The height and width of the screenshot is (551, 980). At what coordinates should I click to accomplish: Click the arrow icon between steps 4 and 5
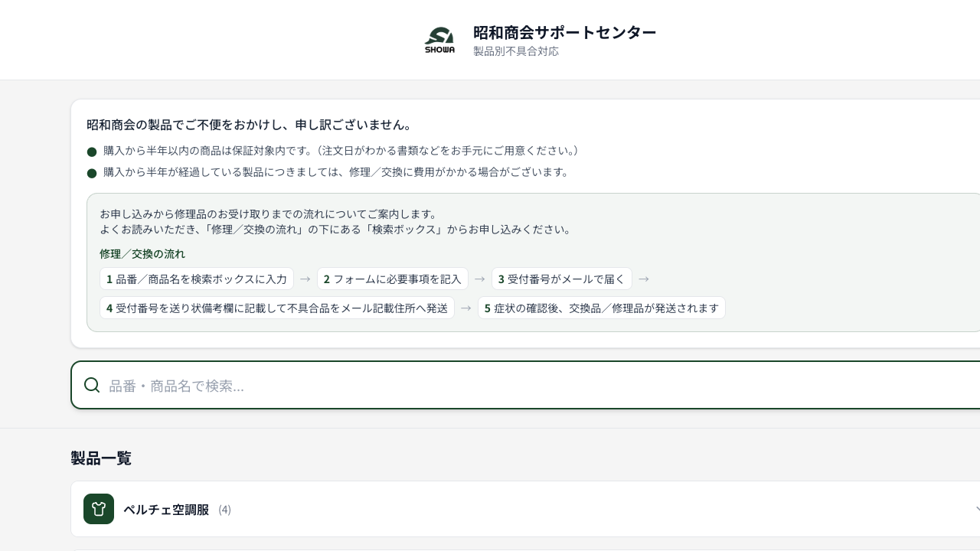(465, 308)
